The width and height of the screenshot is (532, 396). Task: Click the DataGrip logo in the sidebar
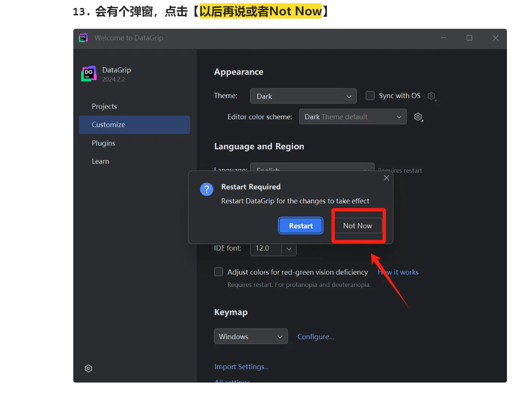pos(89,74)
